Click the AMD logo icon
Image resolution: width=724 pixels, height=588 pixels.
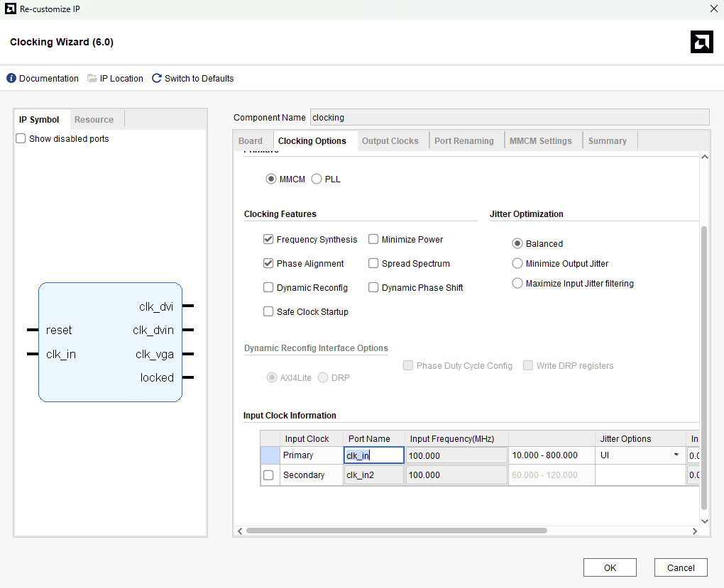(701, 42)
